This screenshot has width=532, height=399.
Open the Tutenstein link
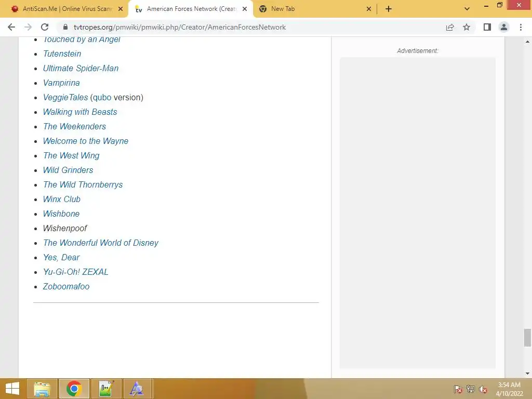coord(62,54)
